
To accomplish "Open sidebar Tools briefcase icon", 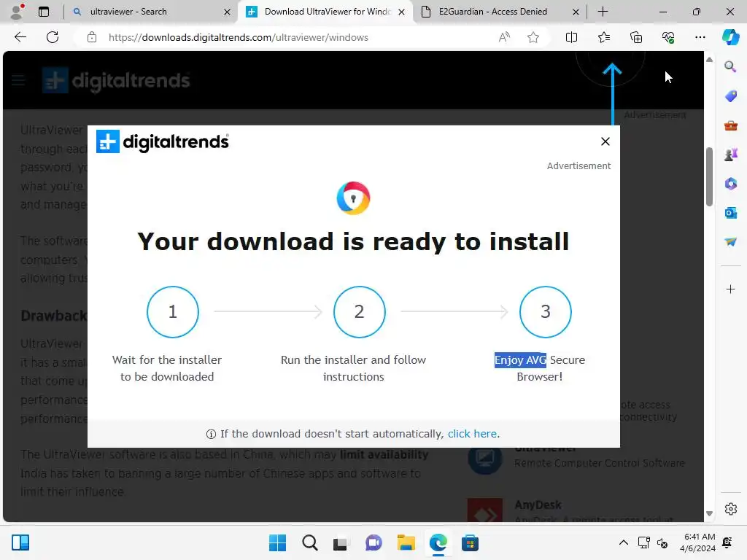I will [x=730, y=125].
